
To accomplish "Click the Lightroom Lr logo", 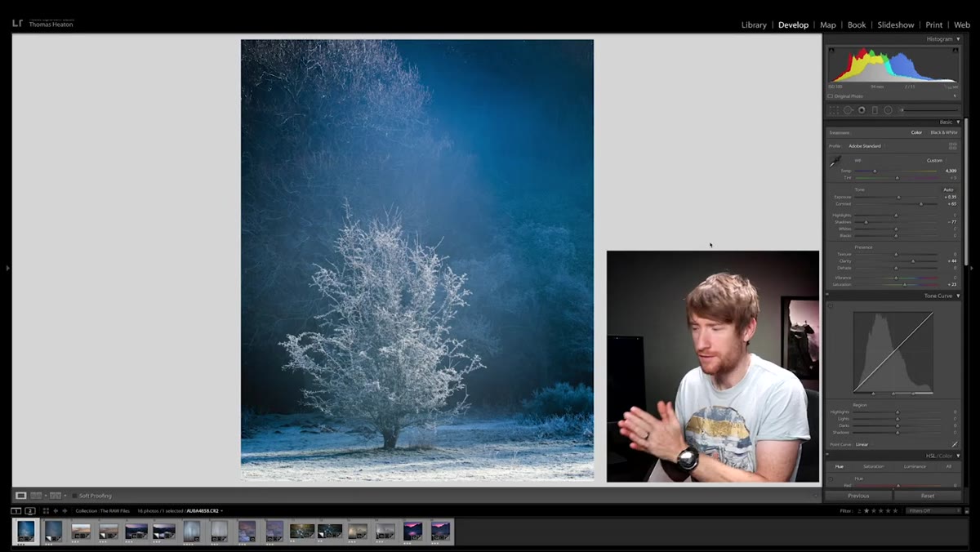I will (x=17, y=22).
